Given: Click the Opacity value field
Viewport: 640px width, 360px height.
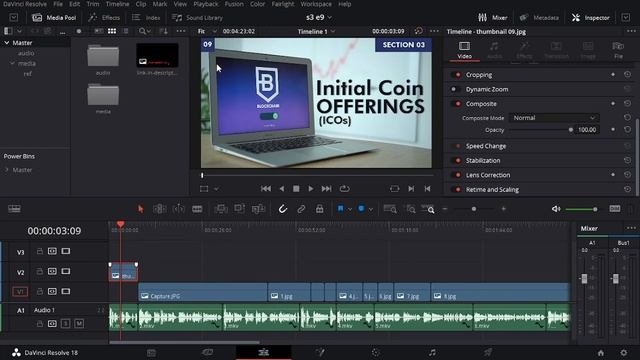Looking at the screenshot, I should tap(587, 130).
